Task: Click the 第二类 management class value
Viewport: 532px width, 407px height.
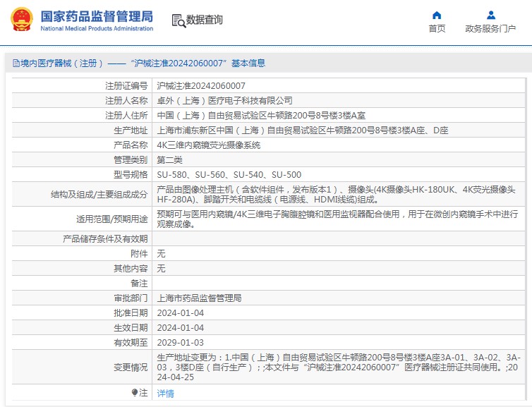Action: tap(169, 160)
